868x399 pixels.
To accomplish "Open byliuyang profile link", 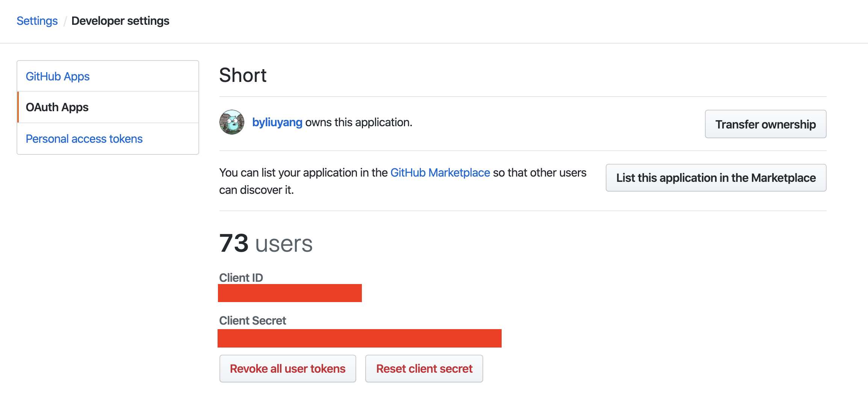I will [277, 122].
